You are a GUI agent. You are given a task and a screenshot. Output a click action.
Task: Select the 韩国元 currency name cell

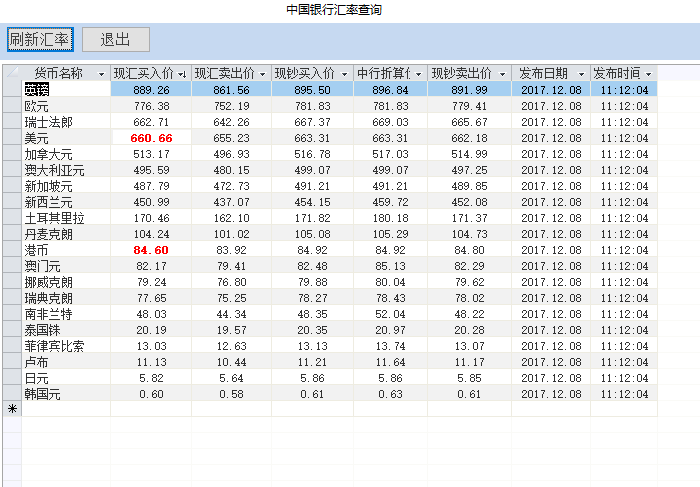[x=66, y=394]
